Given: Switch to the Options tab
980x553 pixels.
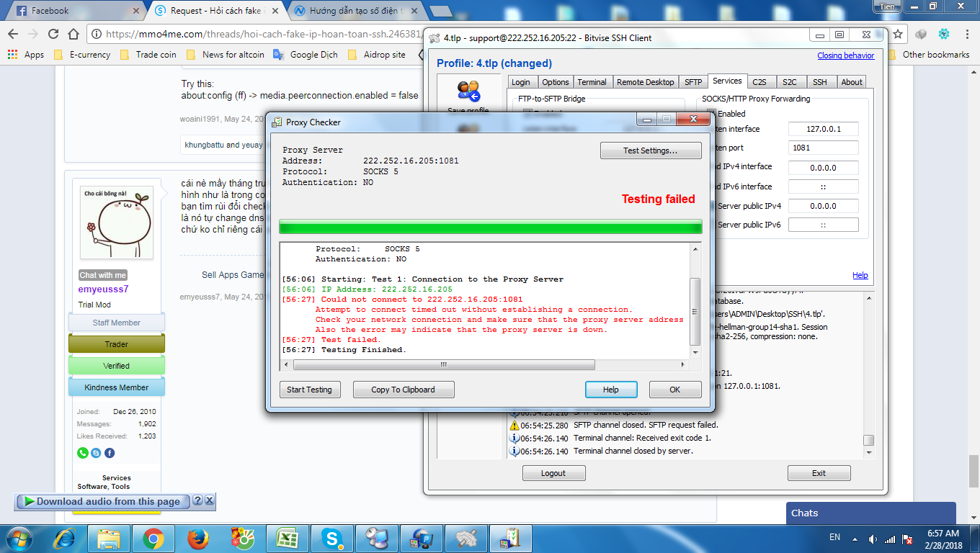Looking at the screenshot, I should coord(556,82).
